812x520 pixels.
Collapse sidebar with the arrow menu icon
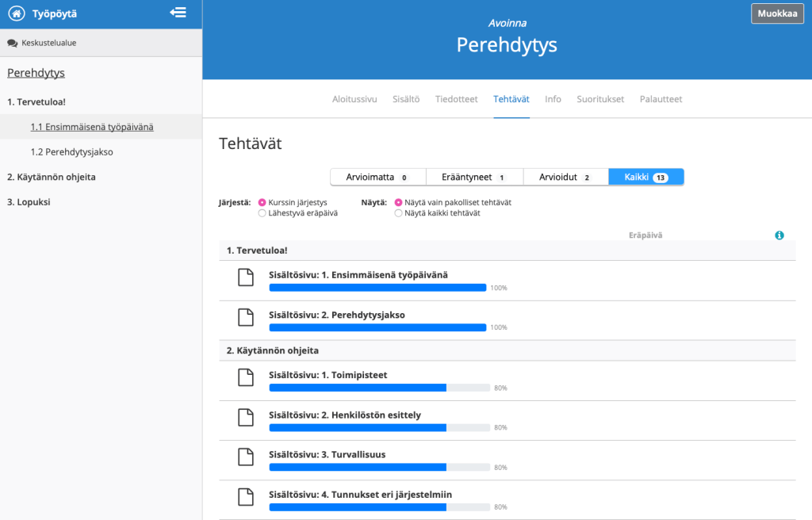pos(178,13)
